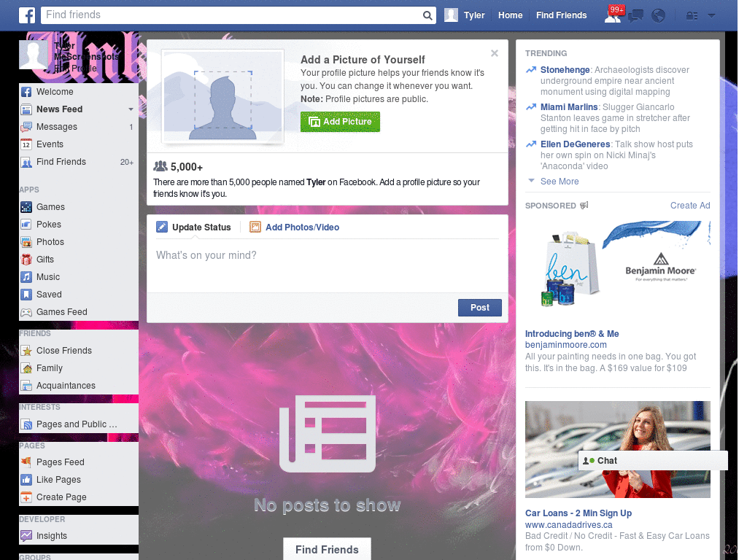Select the Add Photos/Video tab
The height and width of the screenshot is (560, 747).
(295, 227)
